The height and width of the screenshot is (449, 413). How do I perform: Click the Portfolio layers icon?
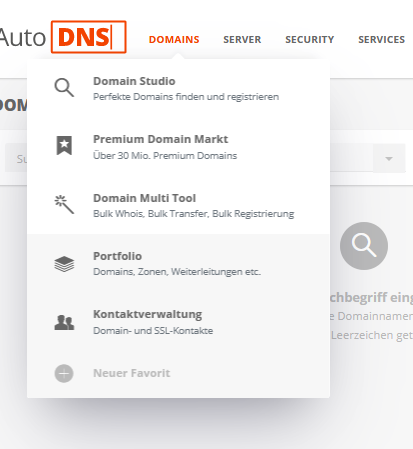point(64,264)
